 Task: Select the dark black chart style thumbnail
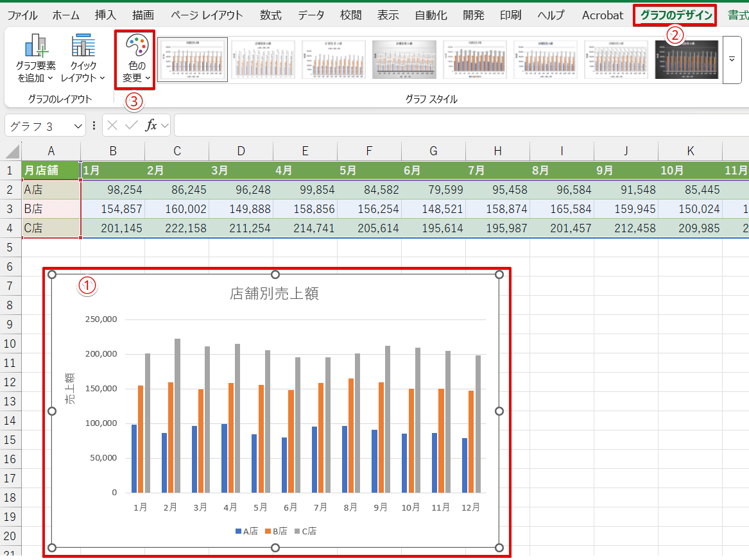pos(686,60)
